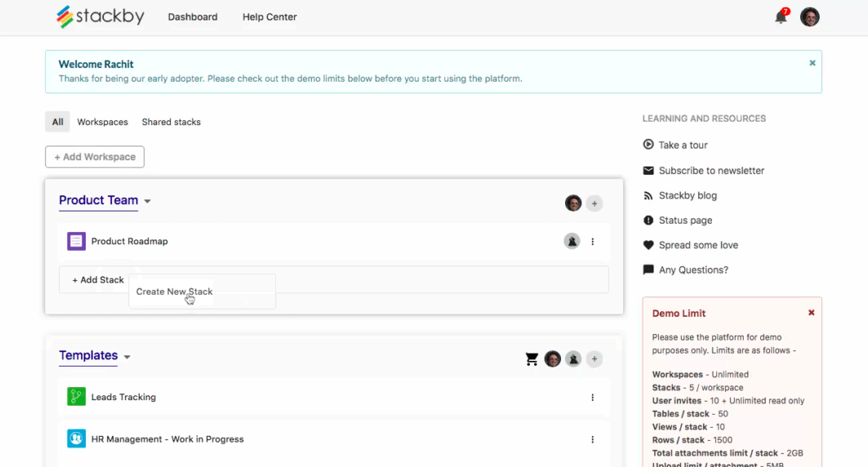This screenshot has width=868, height=467.
Task: Open the Any Questions? link
Action: [693, 270]
